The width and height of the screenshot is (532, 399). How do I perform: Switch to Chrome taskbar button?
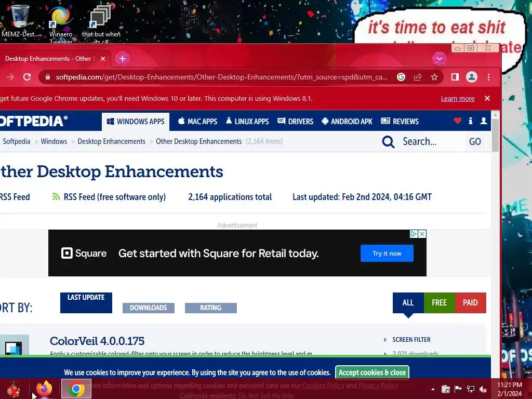[x=76, y=389]
